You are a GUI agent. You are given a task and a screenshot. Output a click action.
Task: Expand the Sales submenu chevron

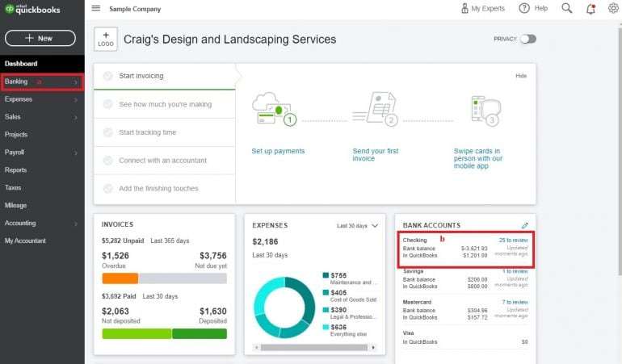(x=75, y=117)
